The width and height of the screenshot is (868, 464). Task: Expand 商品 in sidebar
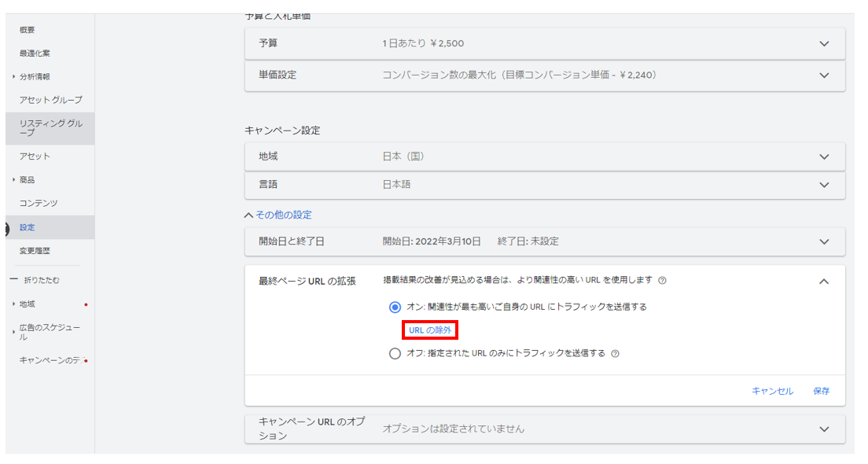[14, 180]
